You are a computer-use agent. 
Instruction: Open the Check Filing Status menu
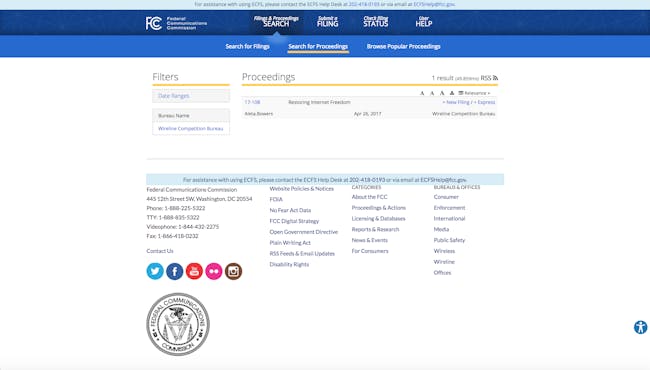[376, 22]
